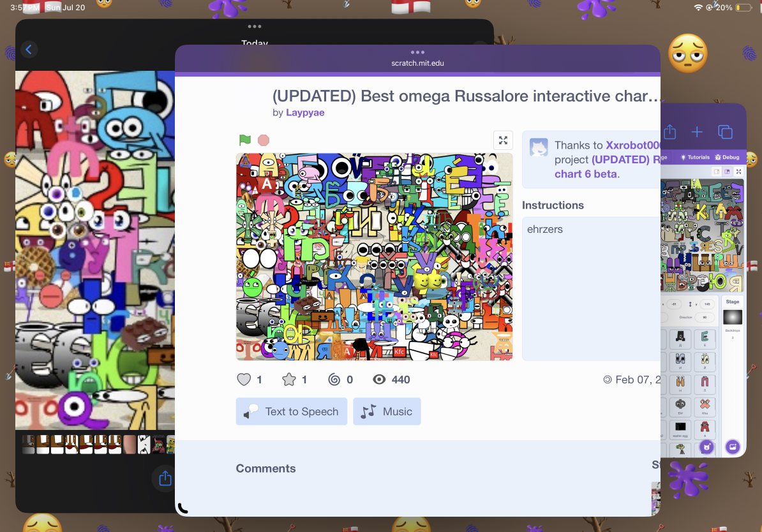762x532 pixels.
Task: Tap the 3:57 PM clock in the status bar
Action: pyautogui.click(x=25, y=7)
